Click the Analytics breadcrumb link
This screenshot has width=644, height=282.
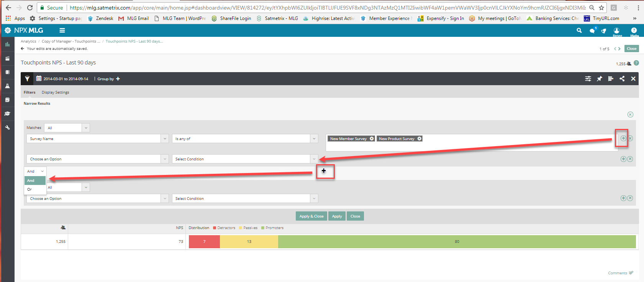coord(28,41)
